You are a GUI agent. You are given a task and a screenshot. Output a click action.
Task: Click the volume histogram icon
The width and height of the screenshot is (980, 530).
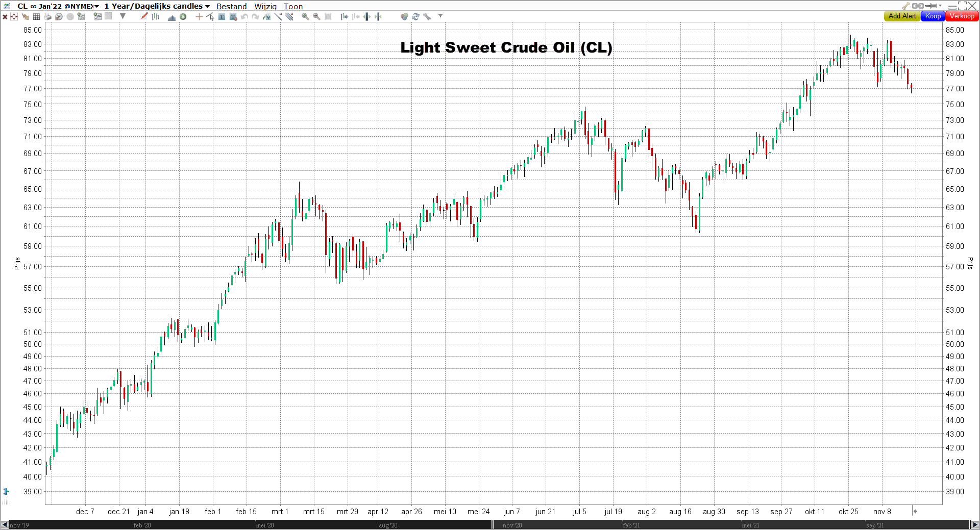click(171, 17)
